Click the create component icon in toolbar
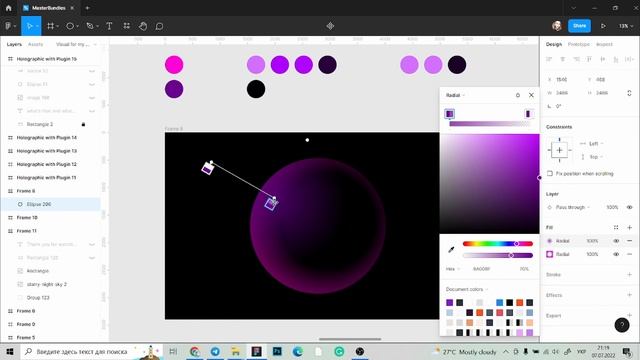This screenshot has width=640, height=360. pyautogui.click(x=330, y=26)
